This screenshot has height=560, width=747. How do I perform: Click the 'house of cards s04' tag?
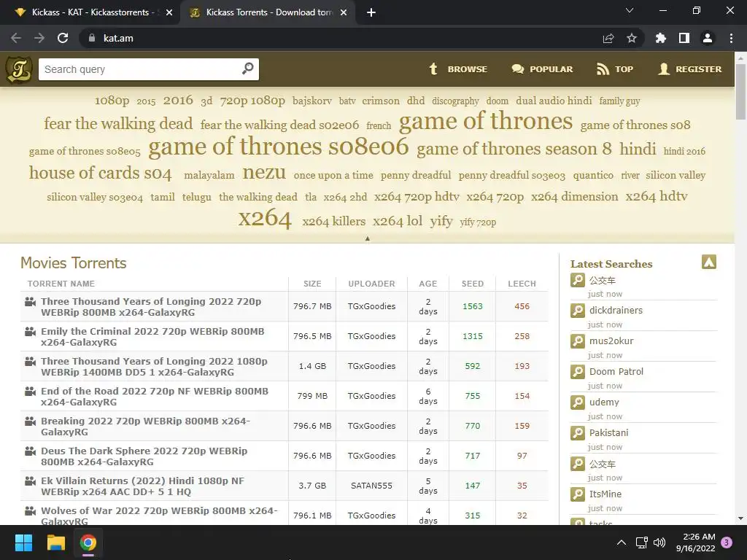coord(100,173)
